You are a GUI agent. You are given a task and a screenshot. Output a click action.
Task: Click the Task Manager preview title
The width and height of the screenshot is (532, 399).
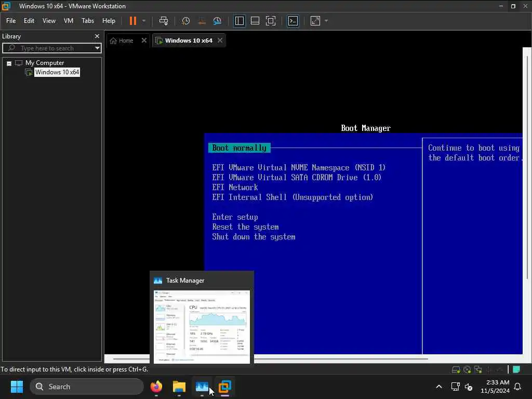point(185,281)
